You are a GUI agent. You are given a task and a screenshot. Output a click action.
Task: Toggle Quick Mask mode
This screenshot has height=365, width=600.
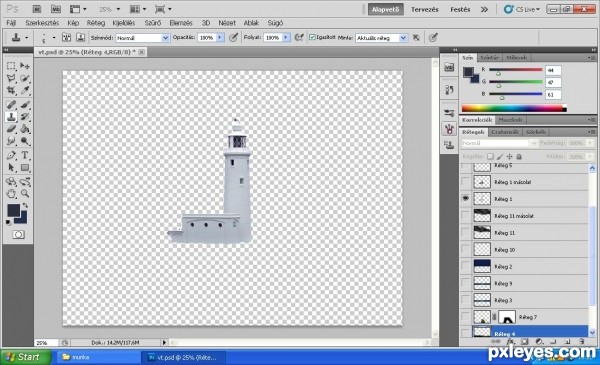(18, 235)
